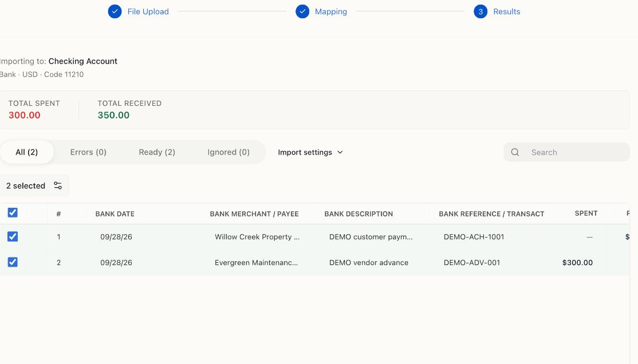Focus the Search input field
The width and height of the screenshot is (638, 364).
[x=566, y=152]
